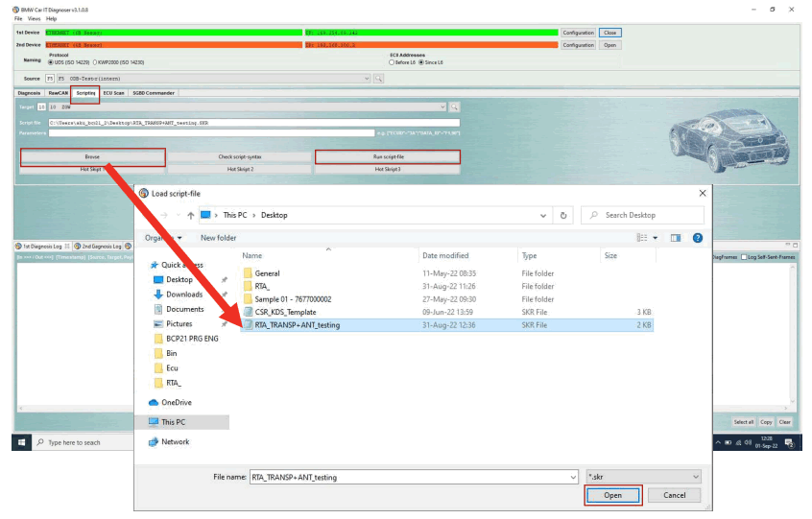Viewport: 812px width, 519px height.
Task: Select This PC in the navigation pane
Action: [x=173, y=422]
